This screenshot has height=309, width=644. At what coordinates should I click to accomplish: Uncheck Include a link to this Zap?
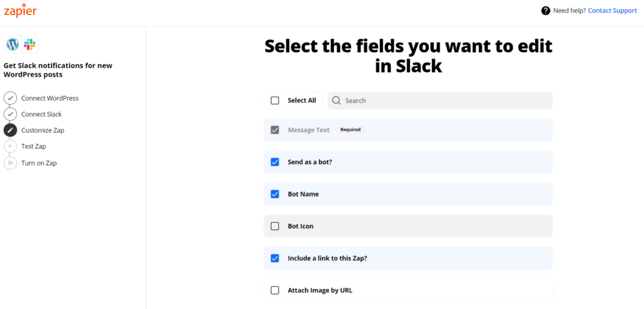point(275,258)
